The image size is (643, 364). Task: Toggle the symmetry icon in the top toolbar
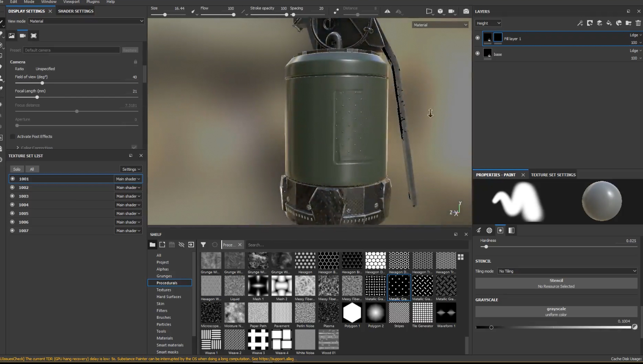click(387, 11)
